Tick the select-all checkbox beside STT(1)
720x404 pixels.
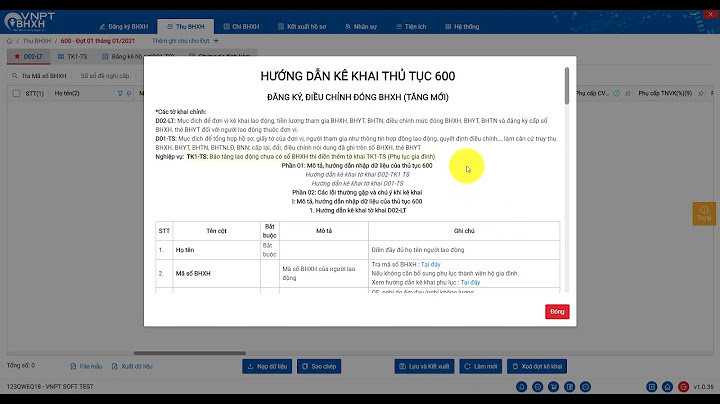(17, 93)
